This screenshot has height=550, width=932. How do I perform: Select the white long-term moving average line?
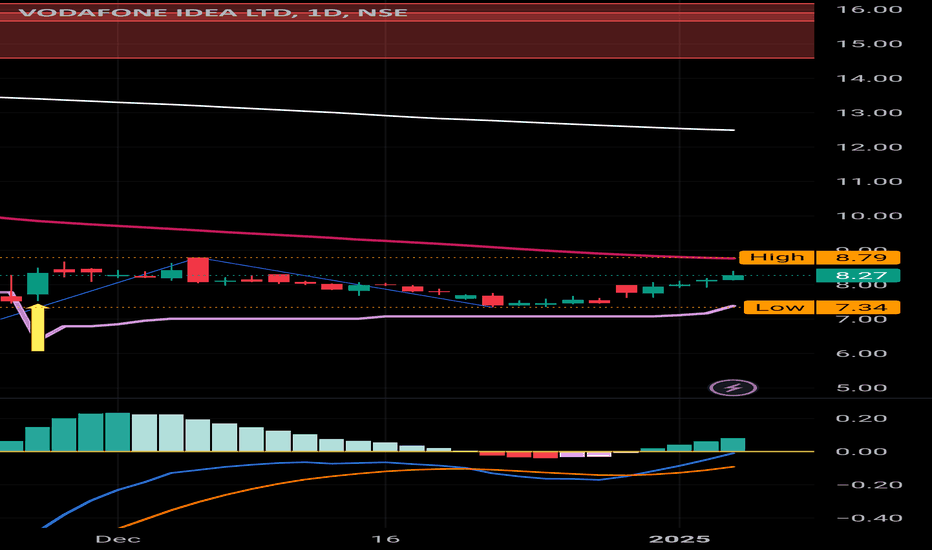point(369,113)
